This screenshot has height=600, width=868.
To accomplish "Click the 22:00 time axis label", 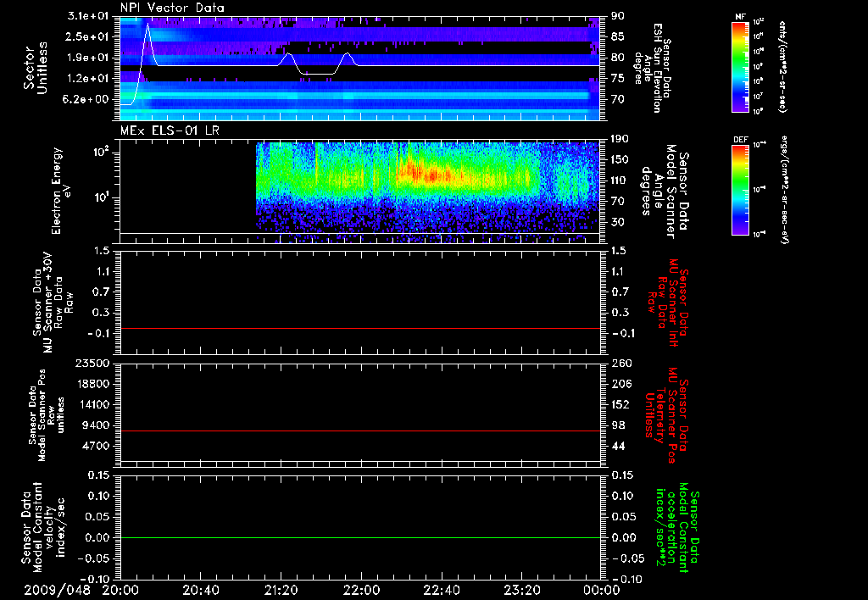I will 361,590.
